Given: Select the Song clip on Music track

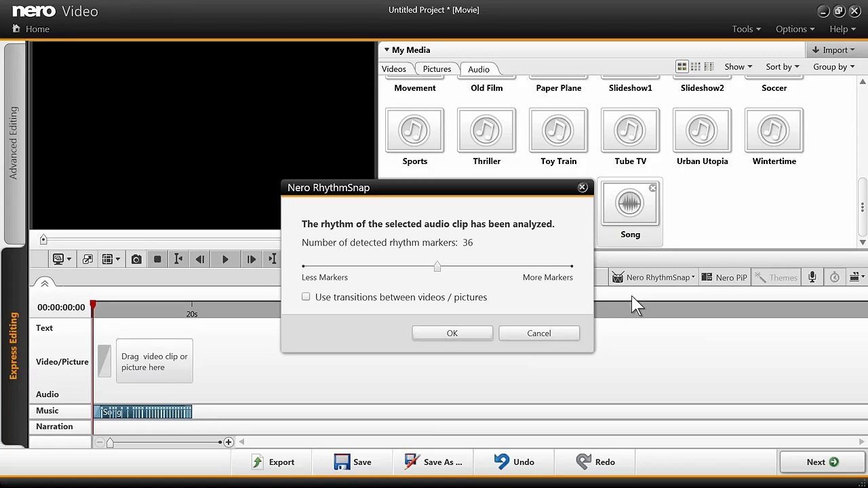Looking at the screenshot, I should [143, 411].
